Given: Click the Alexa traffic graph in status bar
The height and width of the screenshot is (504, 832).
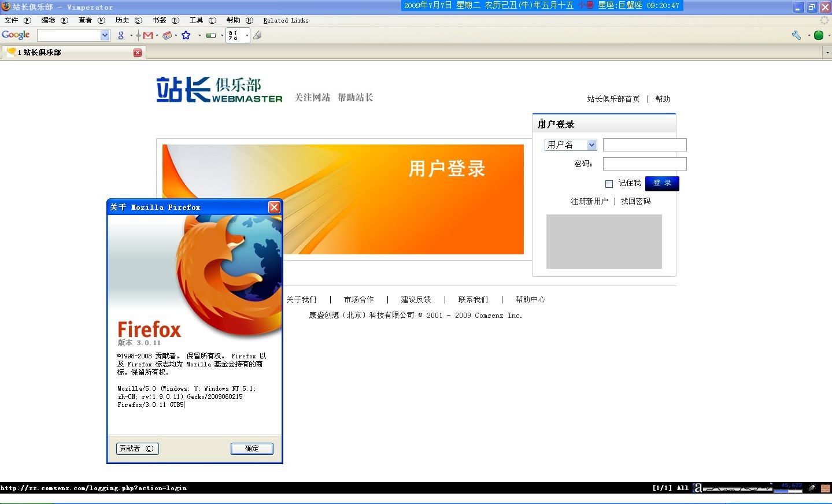Looking at the screenshot, I should [x=738, y=488].
